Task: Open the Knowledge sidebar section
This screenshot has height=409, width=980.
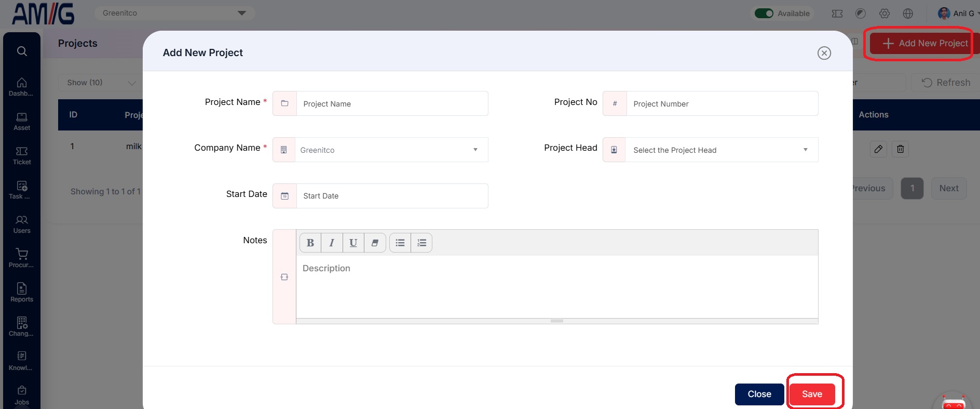Action: (21, 361)
